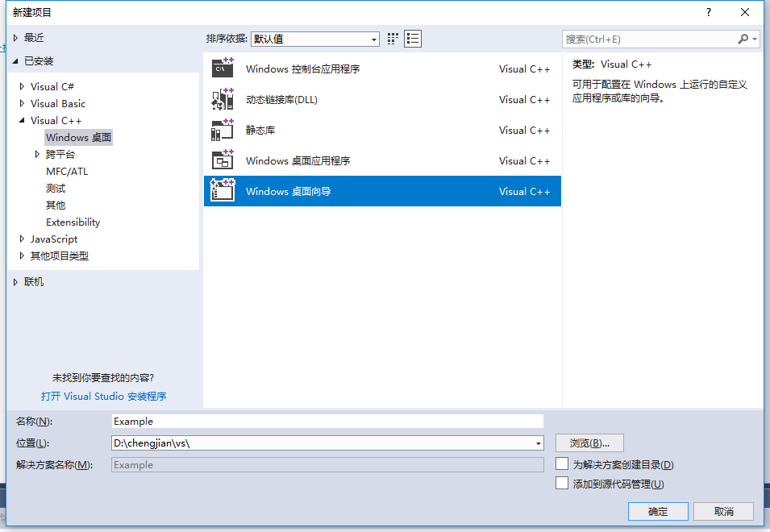Select the 动态链接库(DLL) template icon
This screenshot has height=532, width=770.
tap(223, 99)
